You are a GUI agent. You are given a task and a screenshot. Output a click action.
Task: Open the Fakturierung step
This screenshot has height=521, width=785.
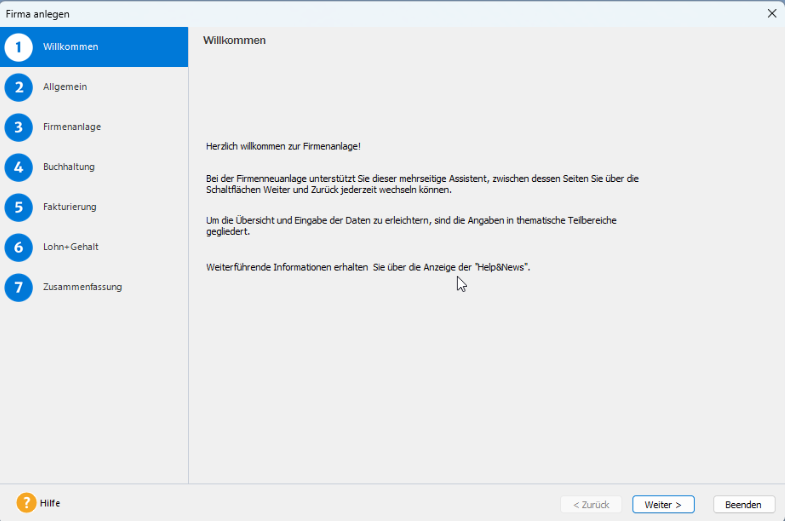(70, 207)
